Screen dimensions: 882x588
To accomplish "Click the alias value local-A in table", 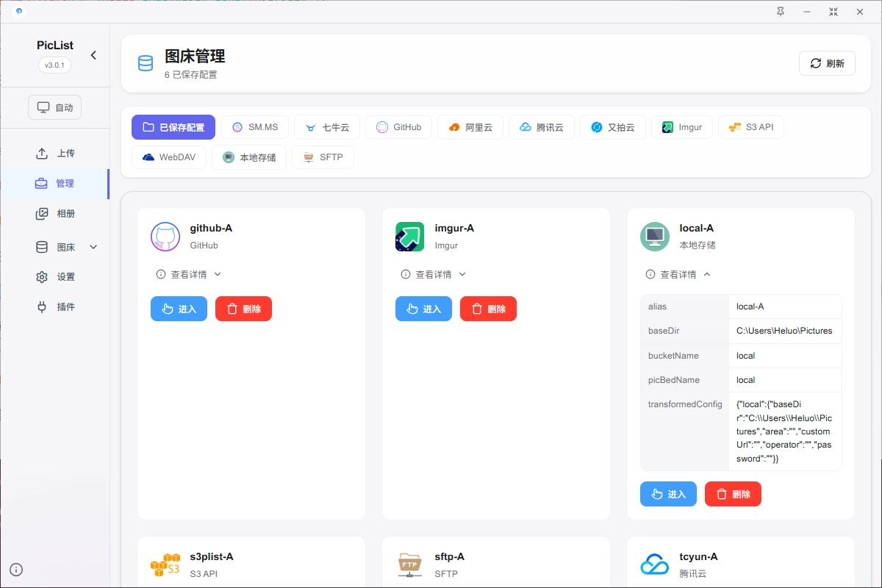I will [x=750, y=306].
